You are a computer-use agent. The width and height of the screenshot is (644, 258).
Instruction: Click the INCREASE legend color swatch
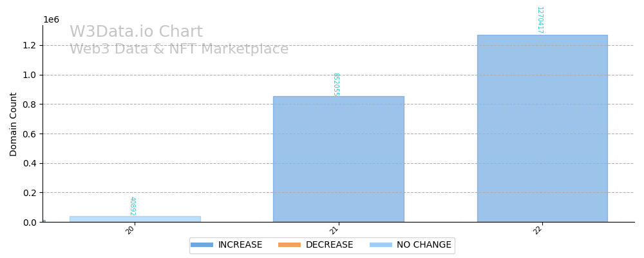click(x=202, y=245)
